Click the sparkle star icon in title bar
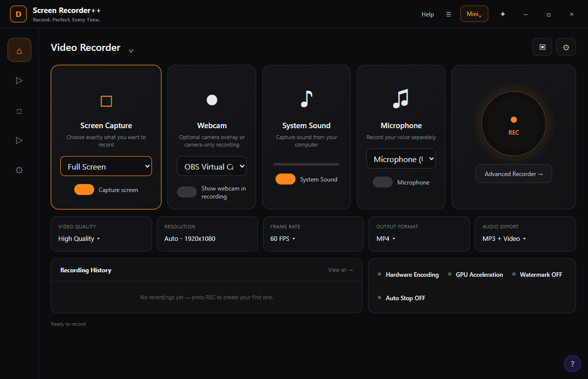Viewport: 588px width, 379px height. (x=502, y=14)
